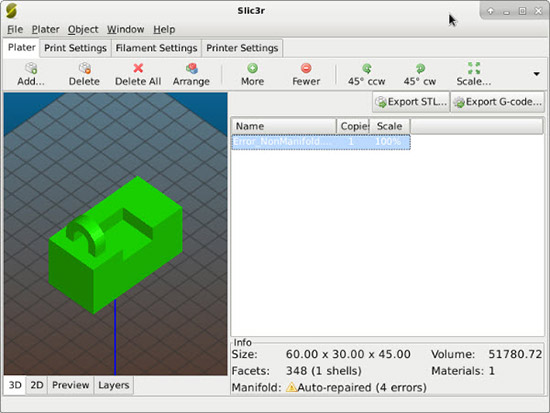The height and width of the screenshot is (413, 550).
Task: Click the Add... toolbar icon
Action: point(31,68)
